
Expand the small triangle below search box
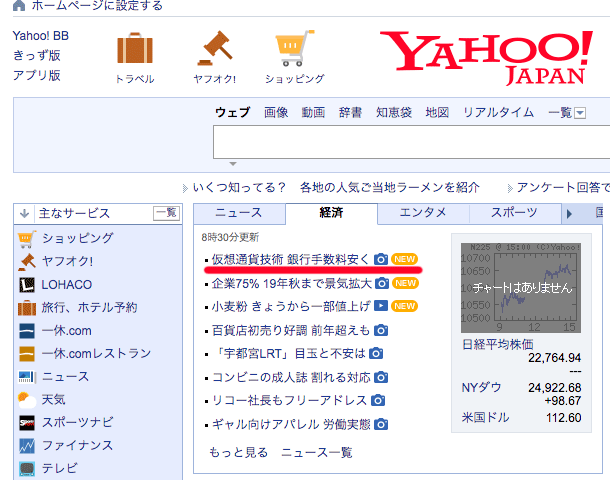[233, 164]
